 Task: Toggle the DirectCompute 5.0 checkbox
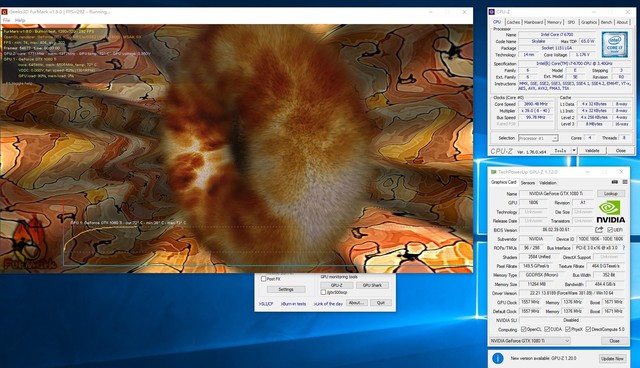coord(588,329)
